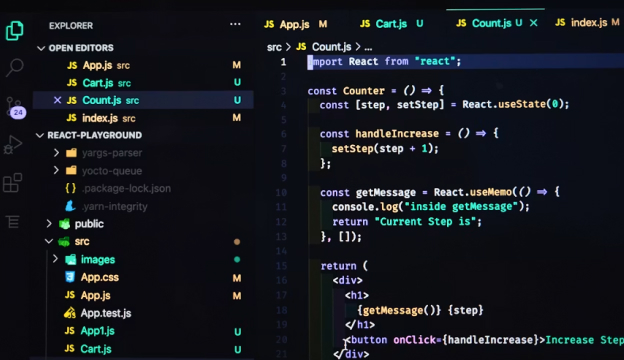Image resolution: width=624 pixels, height=360 pixels.
Task: Click "onClick" attribute on button line
Action: pyautogui.click(x=414, y=340)
